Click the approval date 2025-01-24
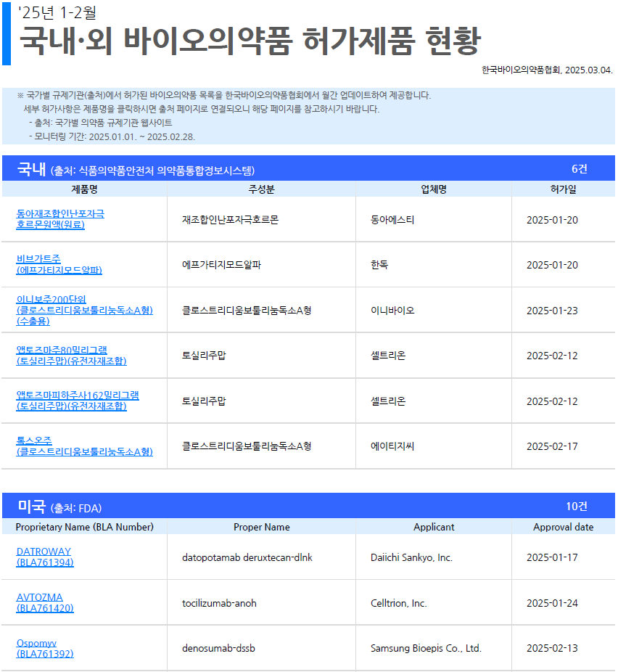The height and width of the screenshot is (672, 618). [x=552, y=604]
